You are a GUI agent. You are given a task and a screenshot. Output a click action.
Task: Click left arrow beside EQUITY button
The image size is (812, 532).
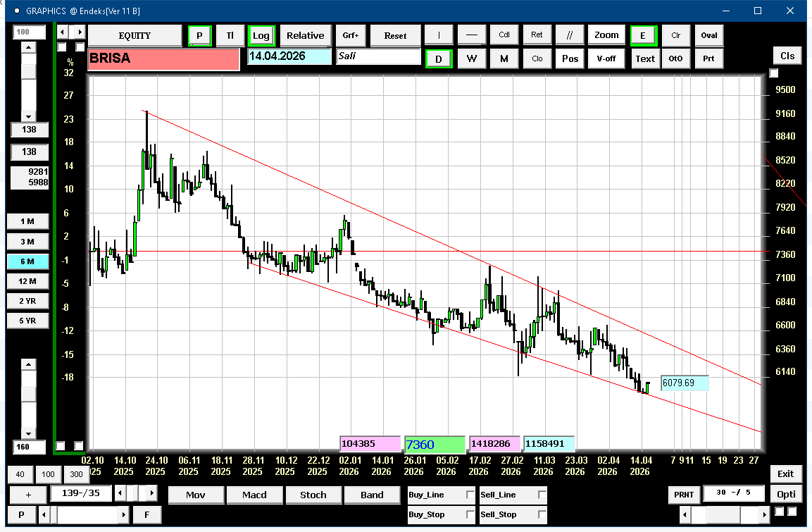click(x=62, y=32)
